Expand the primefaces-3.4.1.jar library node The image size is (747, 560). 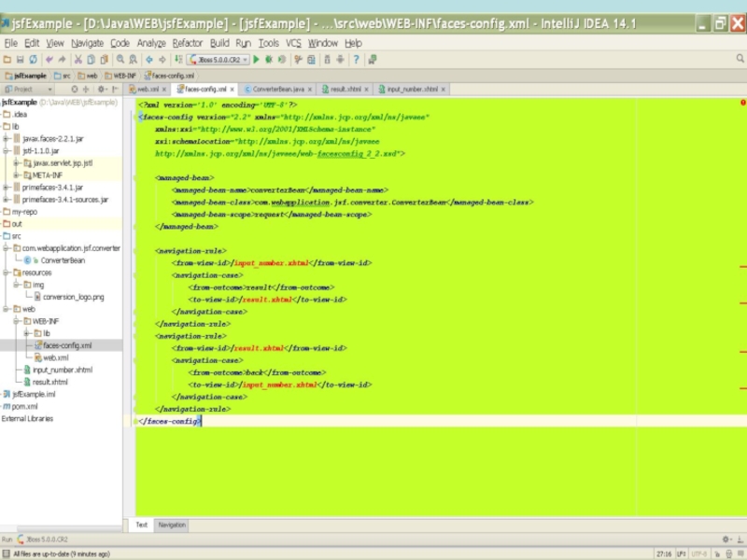click(x=6, y=187)
